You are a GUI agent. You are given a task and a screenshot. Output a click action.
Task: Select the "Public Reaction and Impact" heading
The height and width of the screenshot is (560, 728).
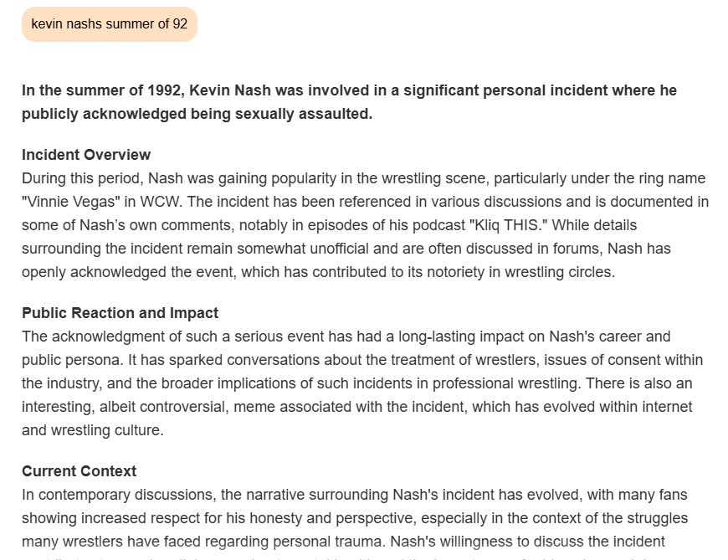pyautogui.click(x=120, y=313)
